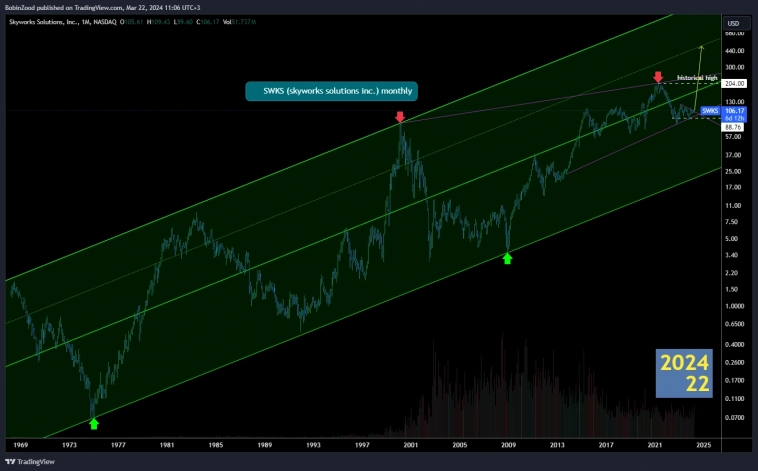
Task: Click the 2001 label on time axis
Action: pos(411,445)
